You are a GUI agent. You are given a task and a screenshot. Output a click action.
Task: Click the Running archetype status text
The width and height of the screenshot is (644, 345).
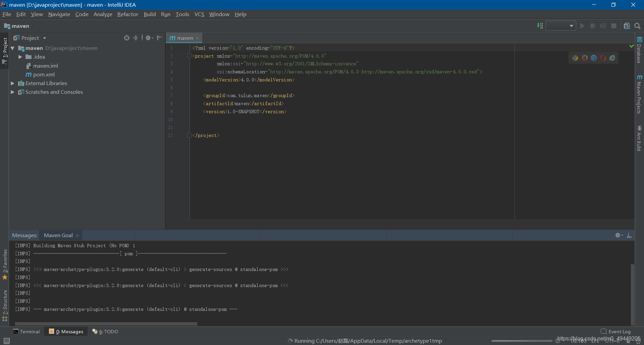368,341
